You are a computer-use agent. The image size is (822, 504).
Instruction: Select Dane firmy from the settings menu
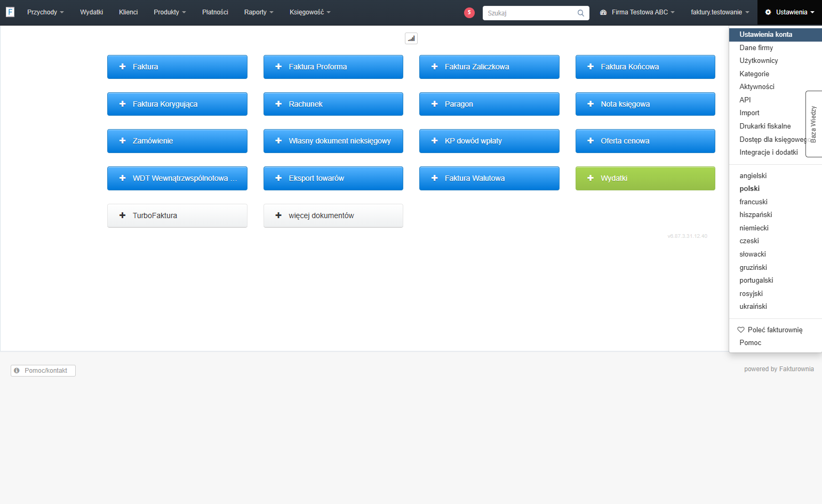[776, 48]
